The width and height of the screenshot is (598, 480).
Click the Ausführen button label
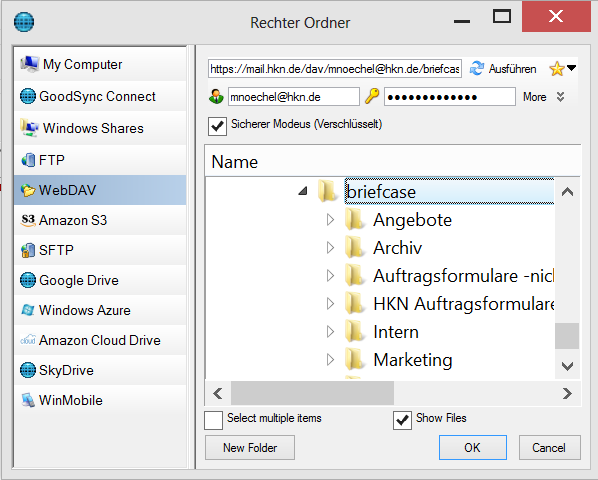512,69
